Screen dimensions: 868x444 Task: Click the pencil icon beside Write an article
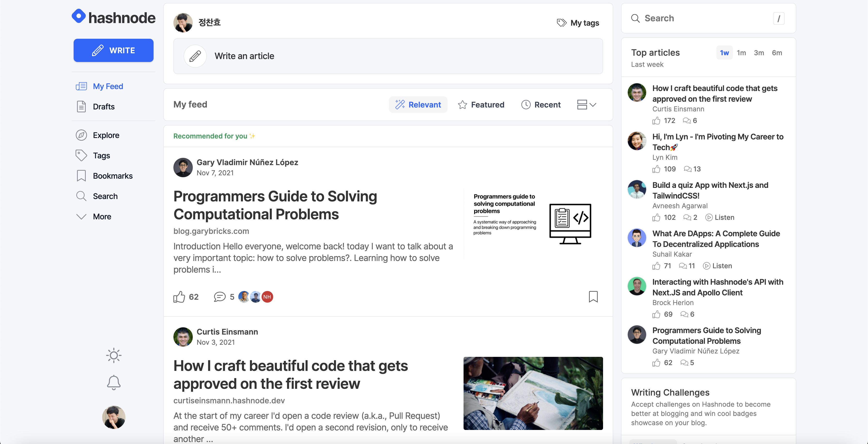[x=195, y=56]
